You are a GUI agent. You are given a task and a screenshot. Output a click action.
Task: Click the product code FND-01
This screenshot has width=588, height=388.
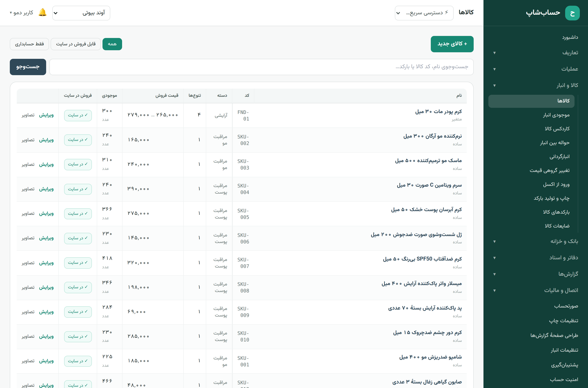(243, 116)
